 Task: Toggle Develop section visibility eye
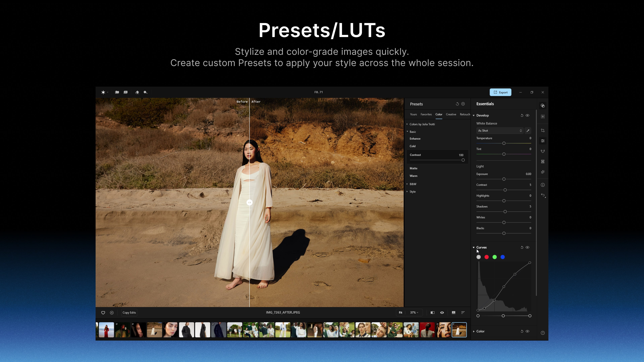click(x=527, y=115)
